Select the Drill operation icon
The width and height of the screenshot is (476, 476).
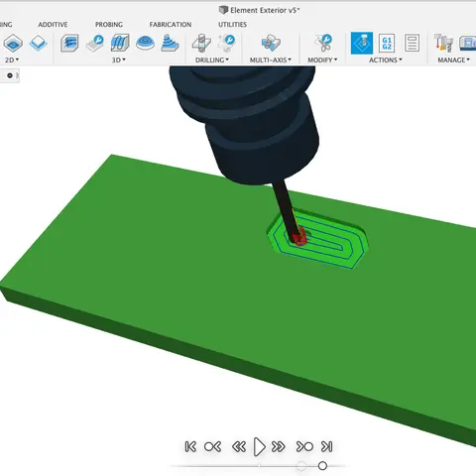[x=201, y=43]
